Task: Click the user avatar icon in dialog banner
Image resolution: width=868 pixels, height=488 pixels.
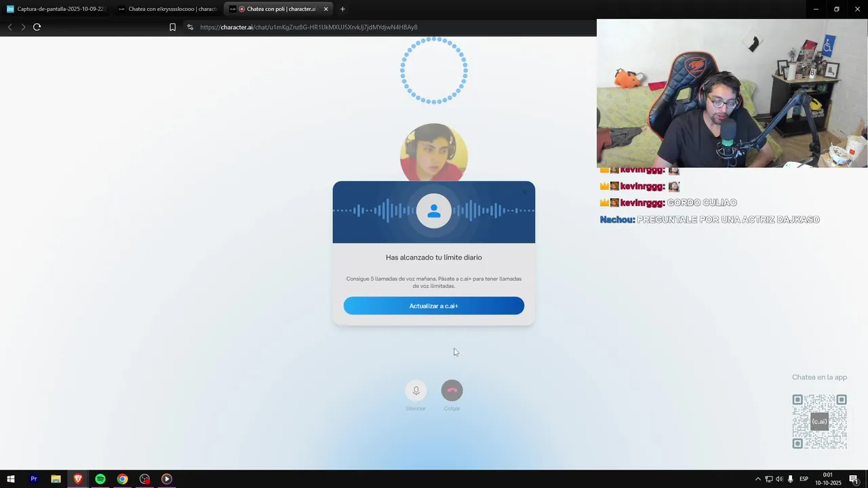Action: point(434,211)
